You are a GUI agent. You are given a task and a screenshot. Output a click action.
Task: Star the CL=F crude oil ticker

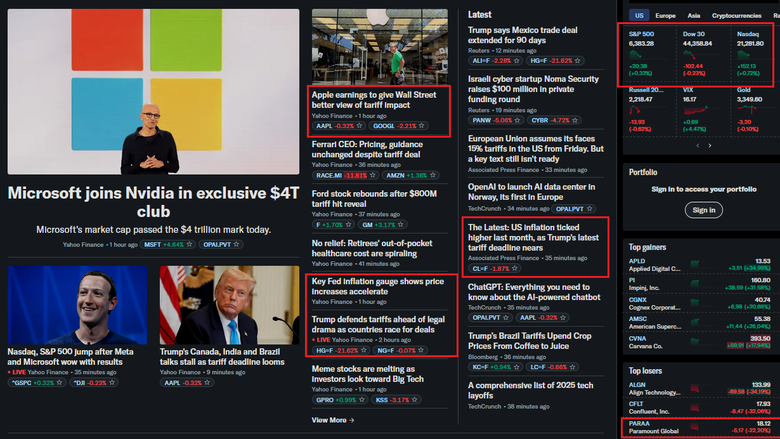coord(515,268)
